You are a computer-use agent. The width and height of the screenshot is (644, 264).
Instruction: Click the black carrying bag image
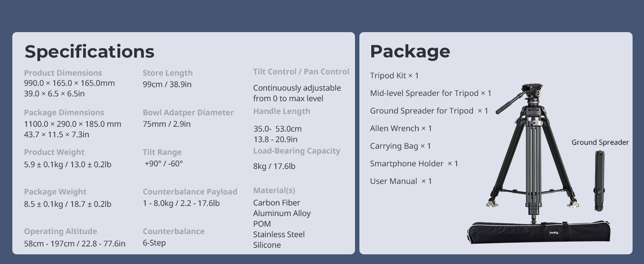click(x=538, y=232)
